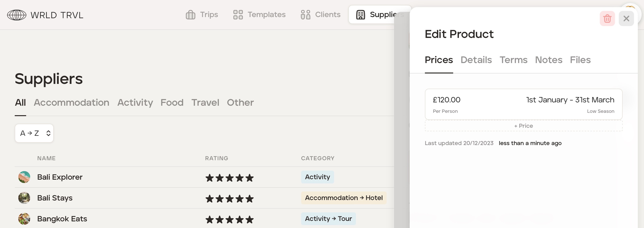Click the Suppliers building icon
644x228 pixels.
tap(360, 15)
